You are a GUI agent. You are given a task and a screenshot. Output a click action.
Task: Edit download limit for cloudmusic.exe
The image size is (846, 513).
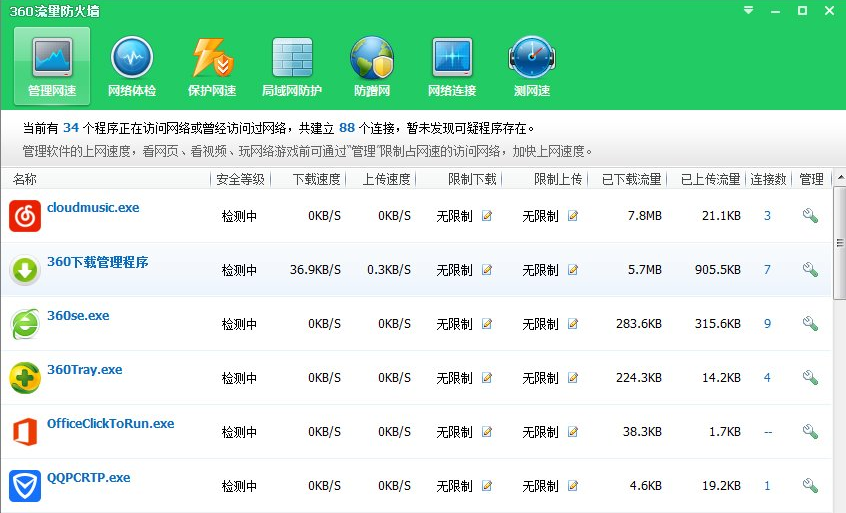487,216
